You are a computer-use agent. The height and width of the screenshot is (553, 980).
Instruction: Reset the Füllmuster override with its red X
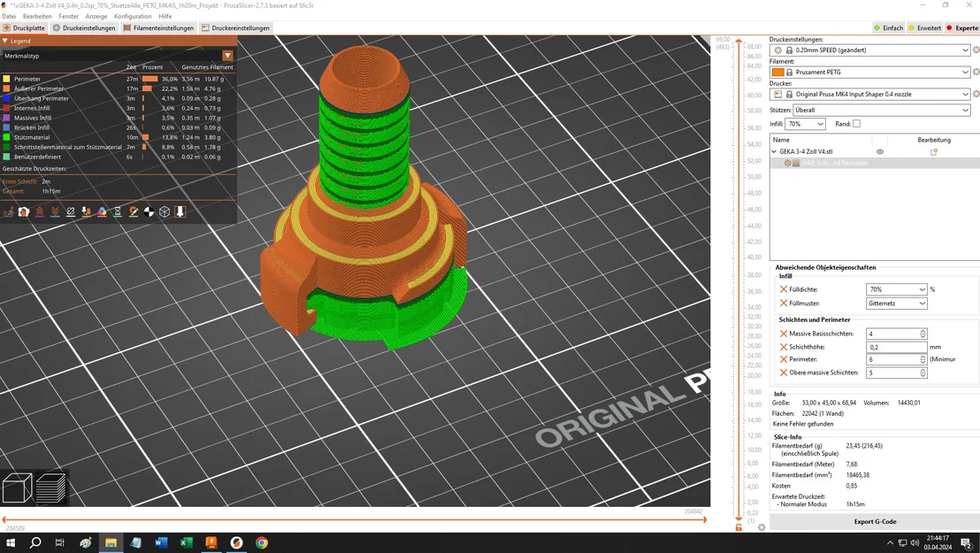[783, 303]
